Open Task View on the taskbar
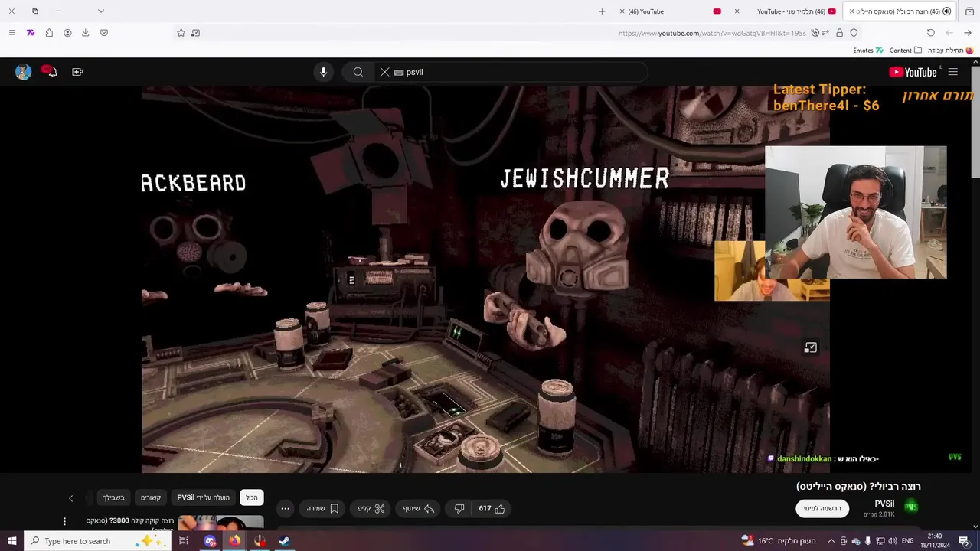Screen dimensions: 980x551 tap(184, 541)
